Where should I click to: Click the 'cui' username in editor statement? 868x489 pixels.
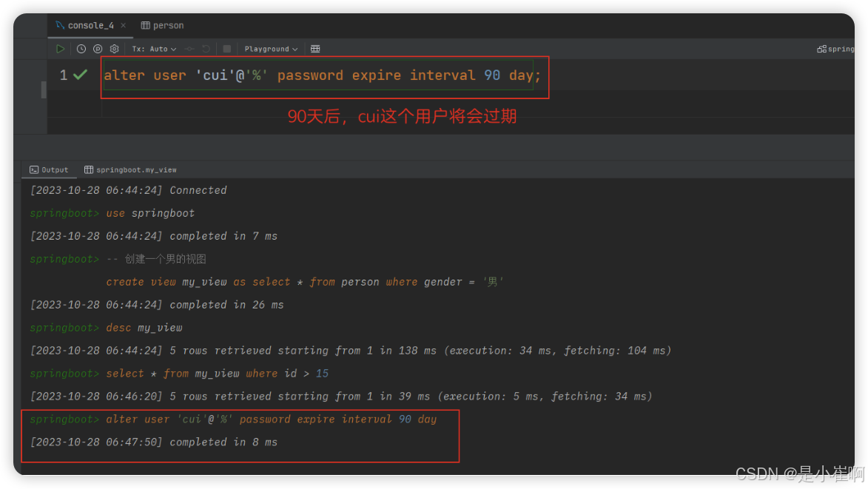click(x=215, y=75)
